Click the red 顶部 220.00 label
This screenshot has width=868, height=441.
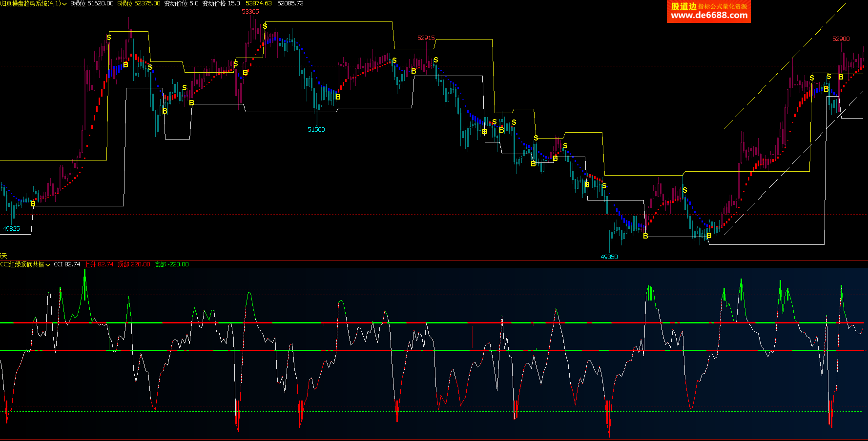[x=134, y=264]
